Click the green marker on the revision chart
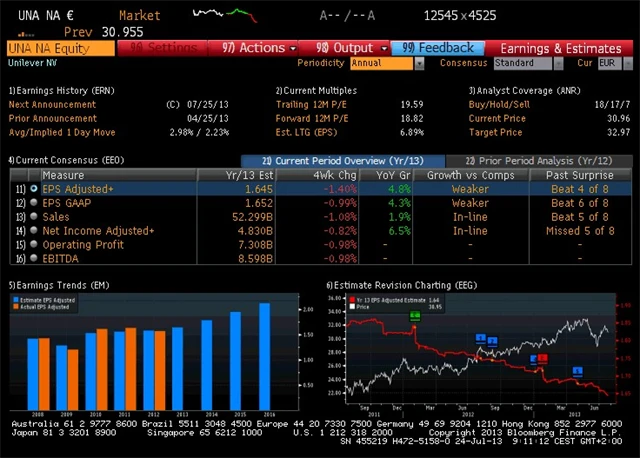The width and height of the screenshot is (640, 458). 415,316
